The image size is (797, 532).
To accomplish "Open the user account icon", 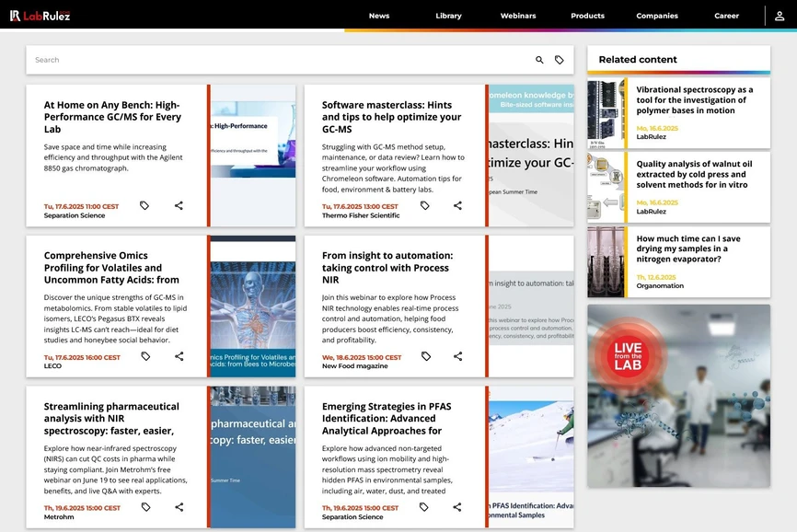I will [780, 16].
